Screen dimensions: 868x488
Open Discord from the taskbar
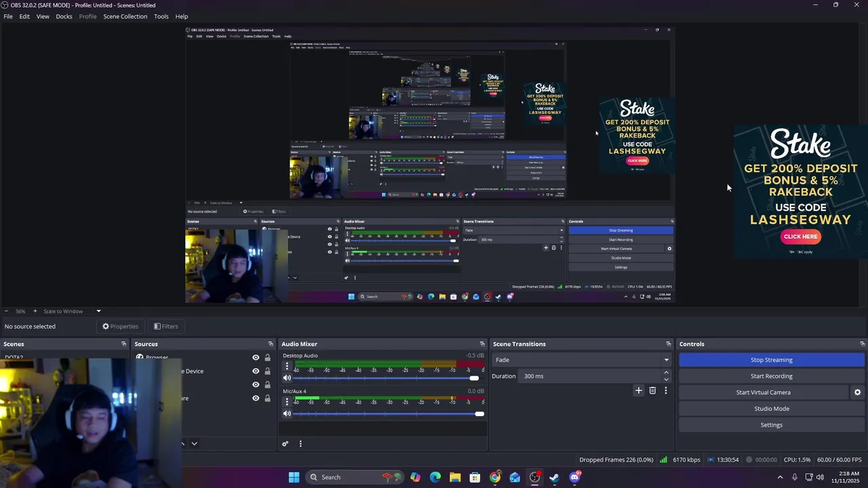pyautogui.click(x=574, y=477)
